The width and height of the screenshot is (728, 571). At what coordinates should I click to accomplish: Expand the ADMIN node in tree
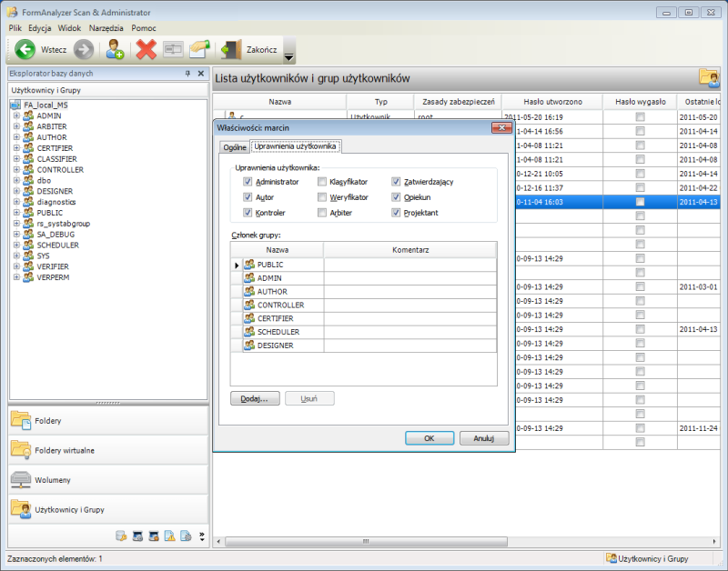point(16,115)
